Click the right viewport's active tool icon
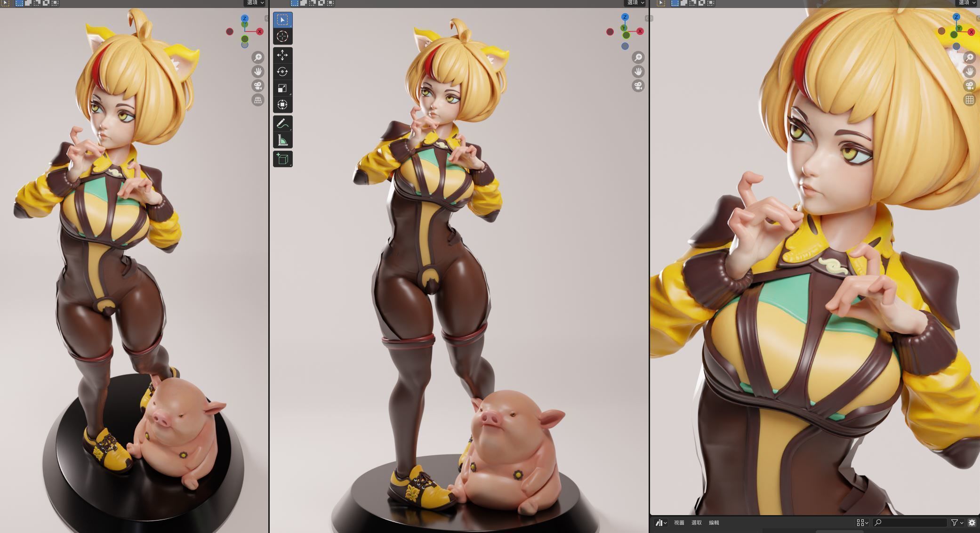Viewport: 980px width, 533px height. (660, 3)
